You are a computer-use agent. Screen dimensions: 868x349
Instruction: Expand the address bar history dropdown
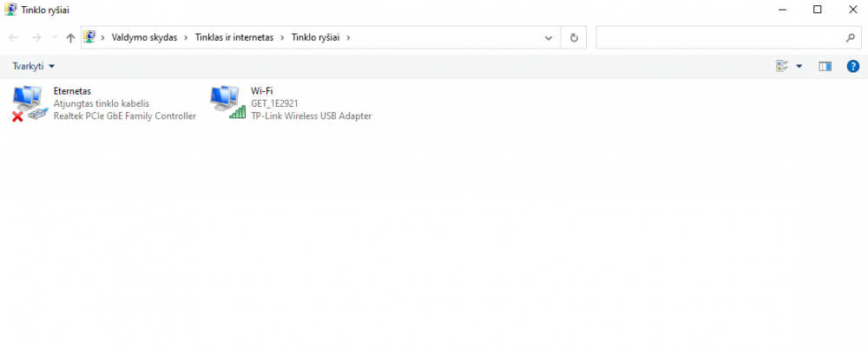549,37
